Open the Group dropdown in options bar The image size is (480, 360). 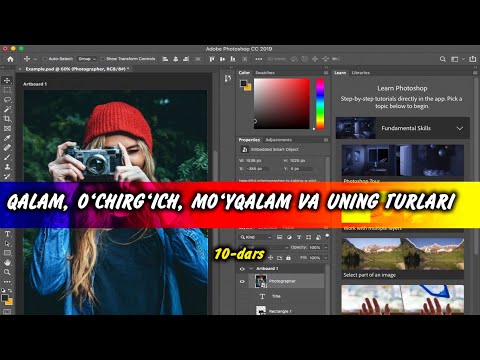click(x=87, y=59)
